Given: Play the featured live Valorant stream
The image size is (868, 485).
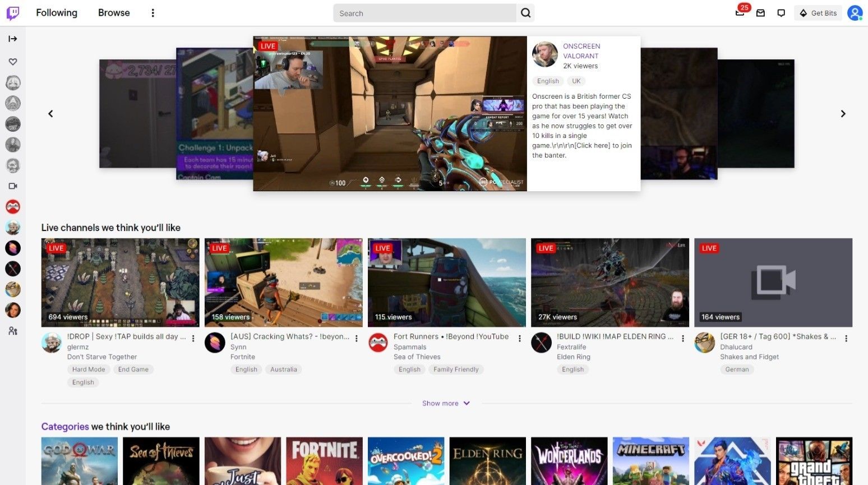Looking at the screenshot, I should (x=390, y=114).
